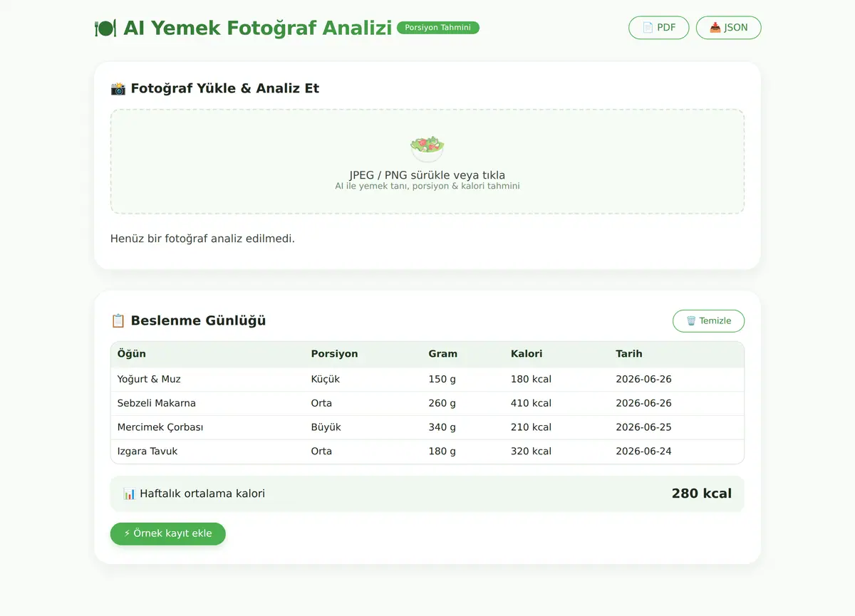Screen dimensions: 855x616
Task: Click the Küçük portion cell
Action: [x=326, y=380]
